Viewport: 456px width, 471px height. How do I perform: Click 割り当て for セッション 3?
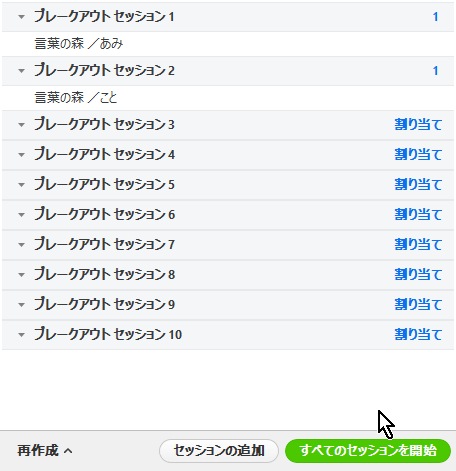418,125
